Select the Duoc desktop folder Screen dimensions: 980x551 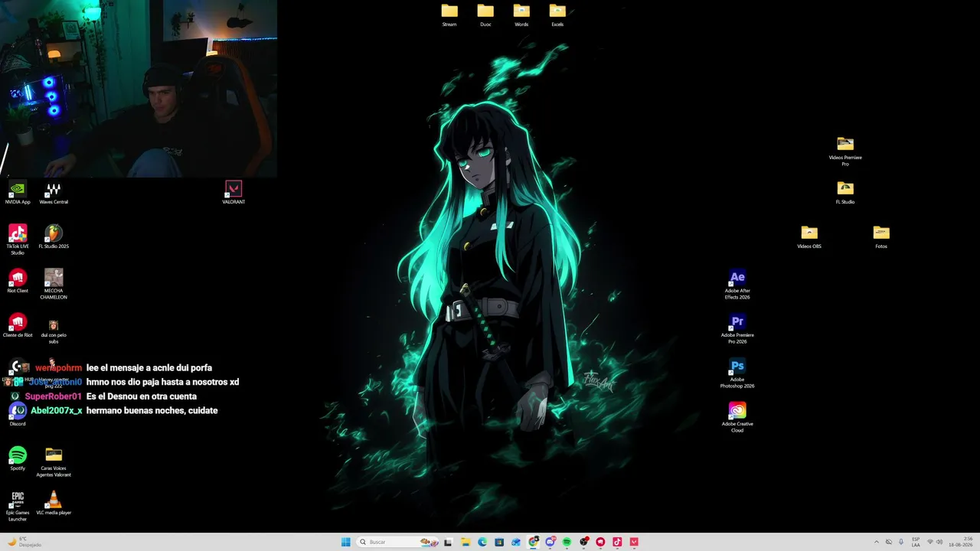coord(485,15)
